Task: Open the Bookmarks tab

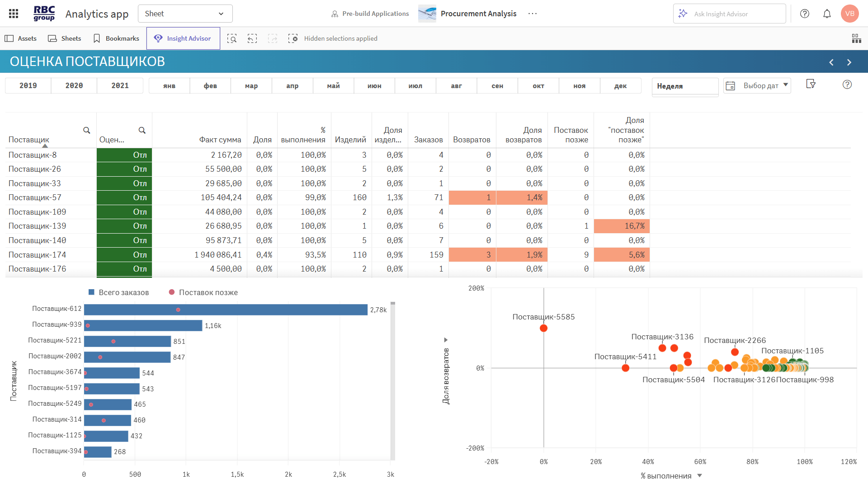Action: tap(116, 38)
